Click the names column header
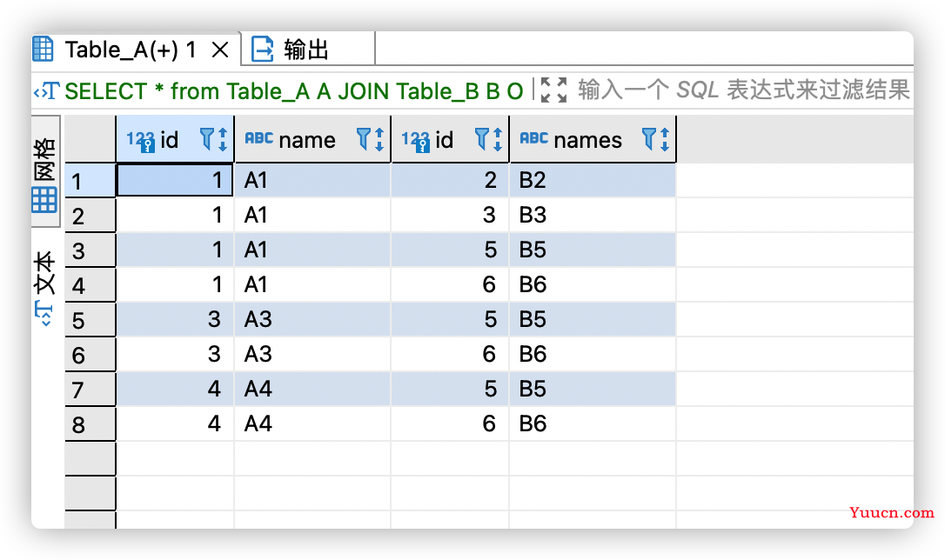Screen dimensions: 945x560 coord(593,139)
